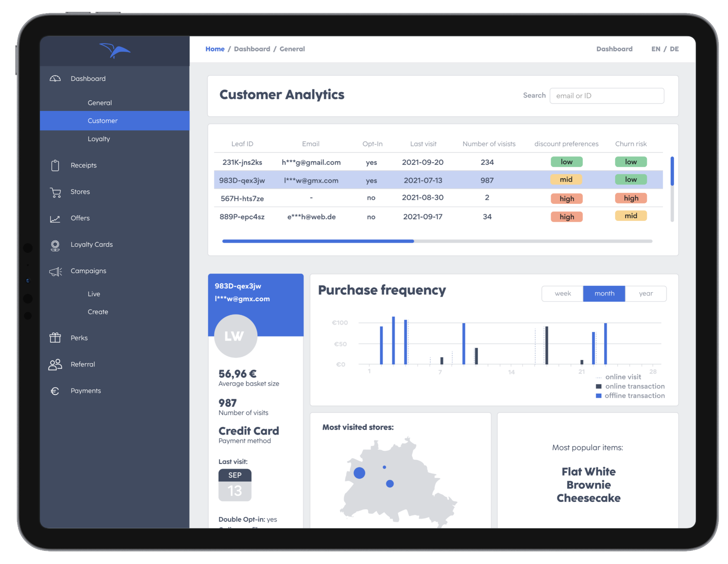Image resolution: width=728 pixels, height=564 pixels.
Task: Open the General dashboard submenu item
Action: 100,103
